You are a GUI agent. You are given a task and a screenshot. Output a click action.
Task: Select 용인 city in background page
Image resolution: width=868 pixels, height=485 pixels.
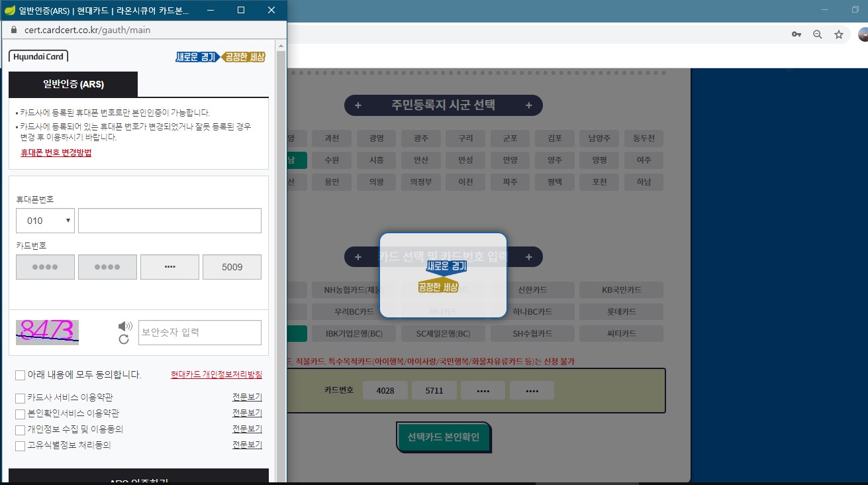point(332,182)
